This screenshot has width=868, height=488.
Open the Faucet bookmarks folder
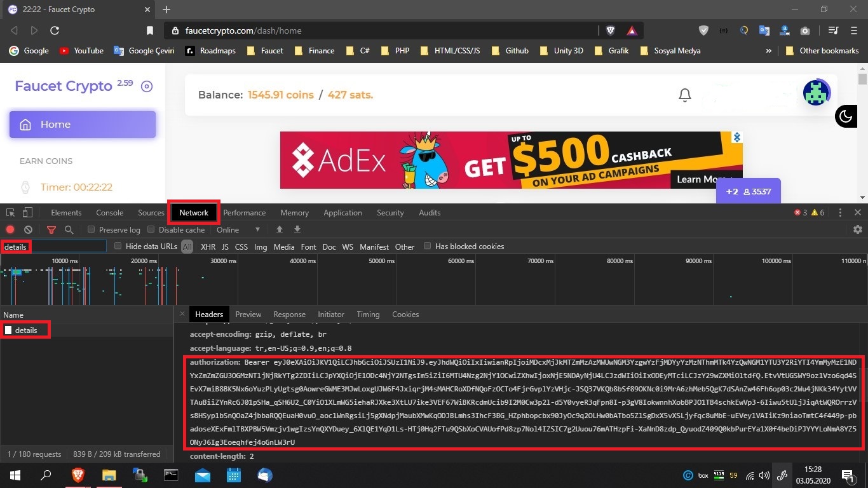[265, 50]
